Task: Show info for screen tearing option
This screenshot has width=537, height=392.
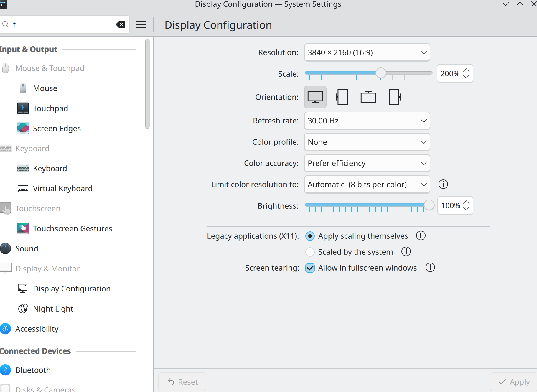Action: click(x=430, y=268)
